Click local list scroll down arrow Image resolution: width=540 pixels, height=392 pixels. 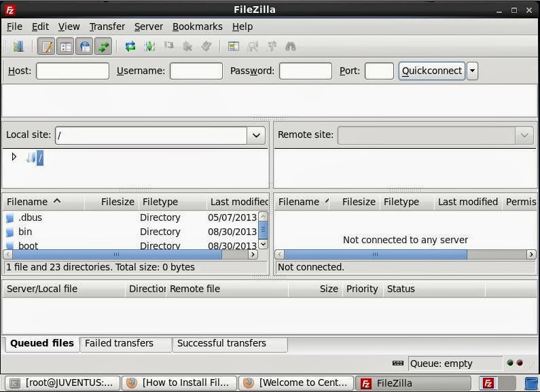(263, 244)
